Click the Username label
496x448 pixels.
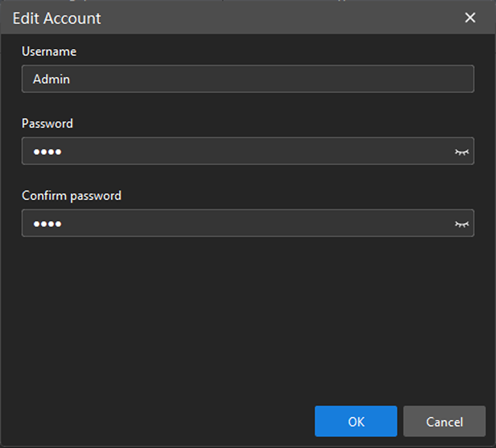click(48, 51)
